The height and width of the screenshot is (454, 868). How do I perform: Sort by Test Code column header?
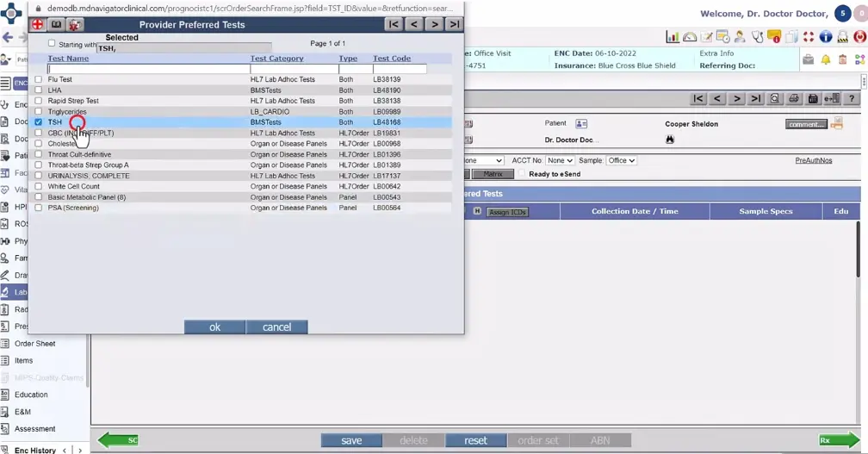[392, 58]
